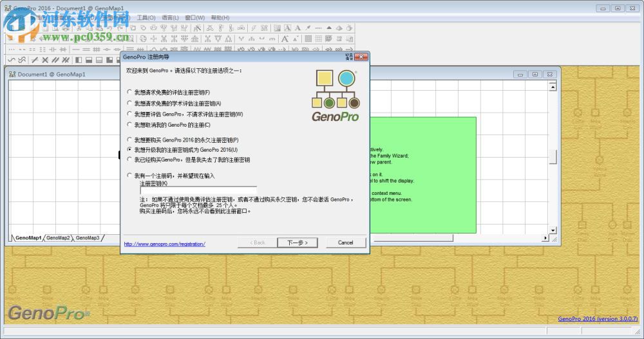Viewport: 644px width, 339px height.
Task: Click the single X cross icon
Action: 45,60
